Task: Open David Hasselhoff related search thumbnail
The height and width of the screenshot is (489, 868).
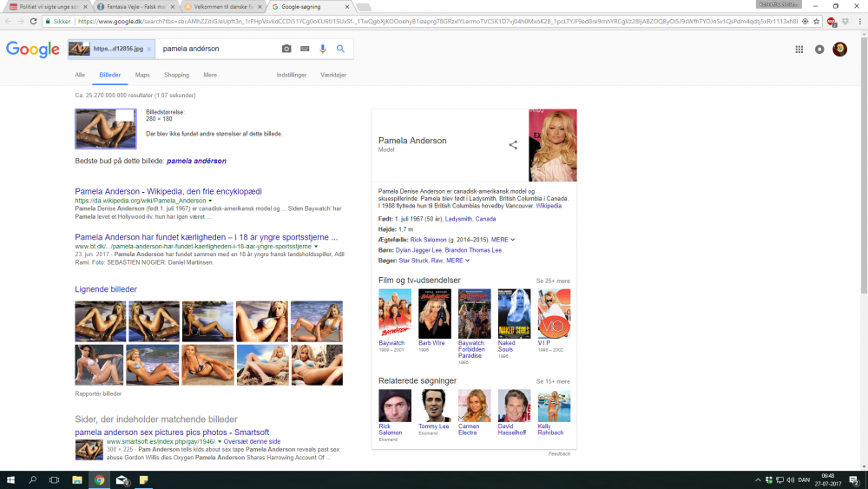Action: point(514,406)
